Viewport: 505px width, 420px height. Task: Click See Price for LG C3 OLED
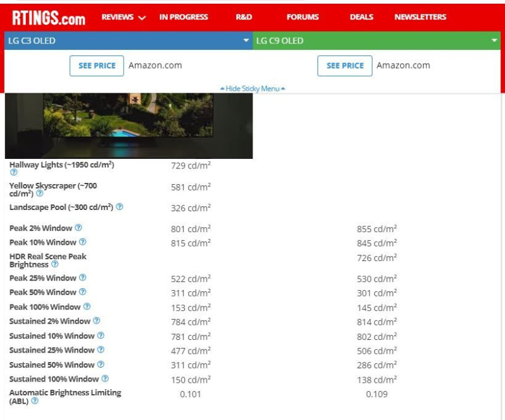(x=97, y=66)
